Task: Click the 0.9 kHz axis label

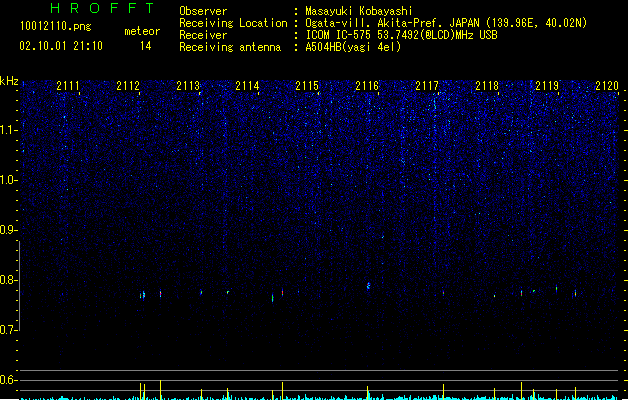Action: click(x=8, y=230)
